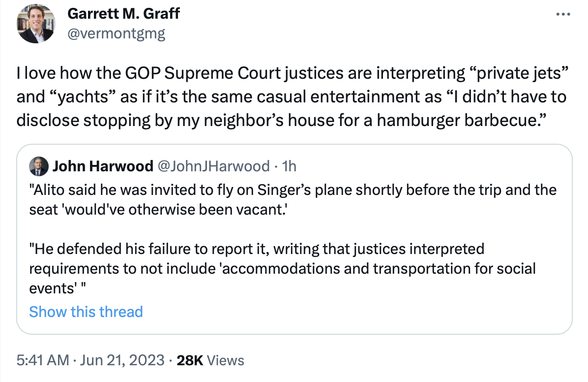The width and height of the screenshot is (588, 382).
Task: Click the Views label beside 28K
Action: 226,360
